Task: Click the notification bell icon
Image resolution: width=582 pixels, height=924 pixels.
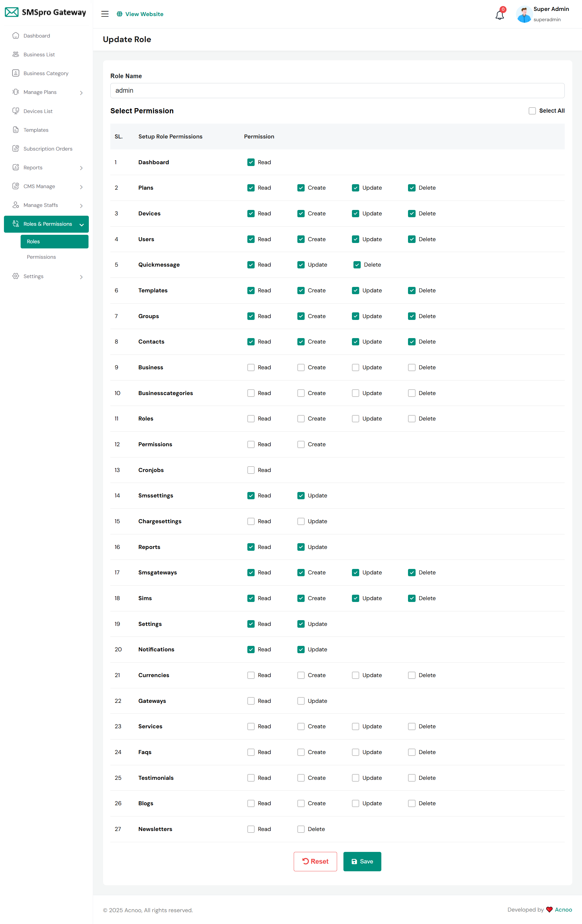Action: coord(500,15)
